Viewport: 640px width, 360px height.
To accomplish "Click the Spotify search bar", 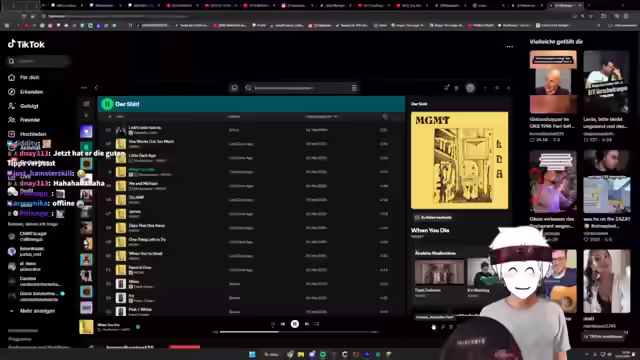I will pos(301,88).
